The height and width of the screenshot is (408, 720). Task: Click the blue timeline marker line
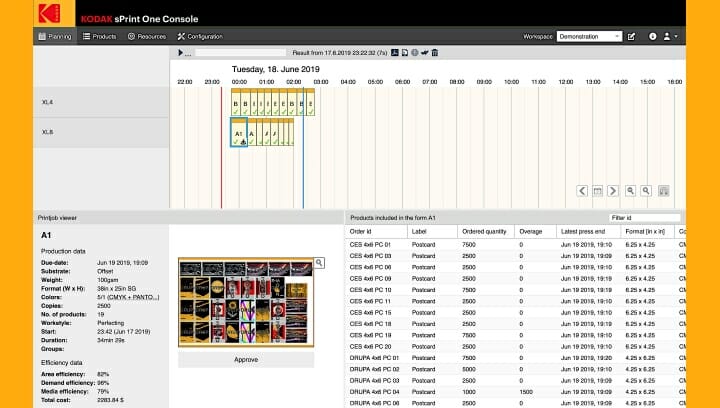(303, 147)
